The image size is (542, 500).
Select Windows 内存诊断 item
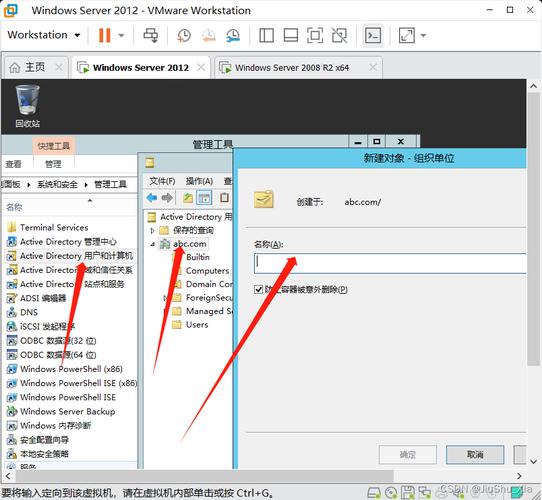(49, 426)
